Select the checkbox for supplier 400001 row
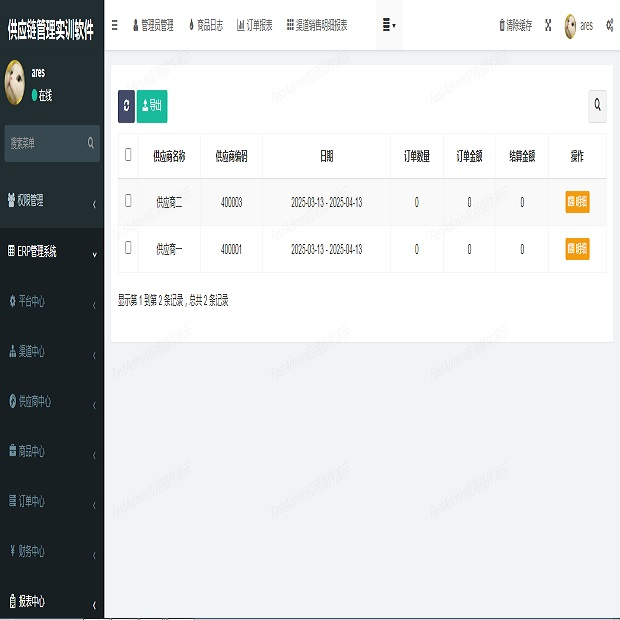The height and width of the screenshot is (620, 620). pyautogui.click(x=128, y=247)
